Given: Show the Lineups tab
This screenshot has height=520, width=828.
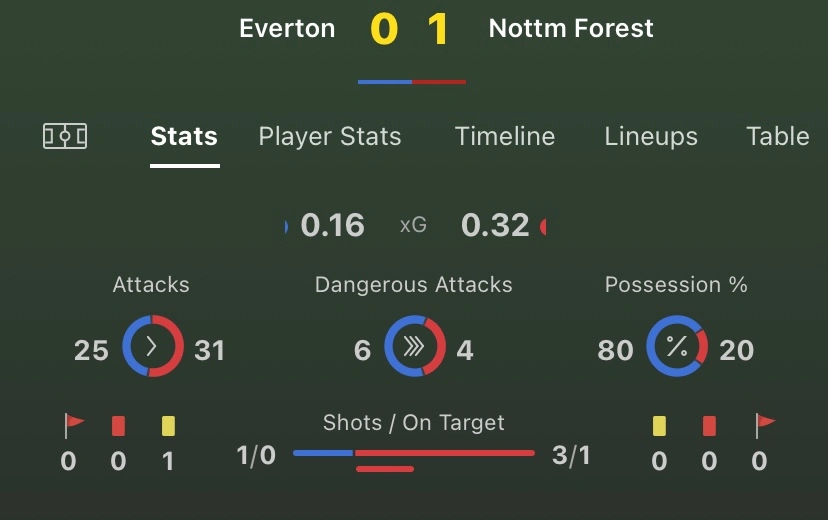Looking at the screenshot, I should tap(651, 137).
